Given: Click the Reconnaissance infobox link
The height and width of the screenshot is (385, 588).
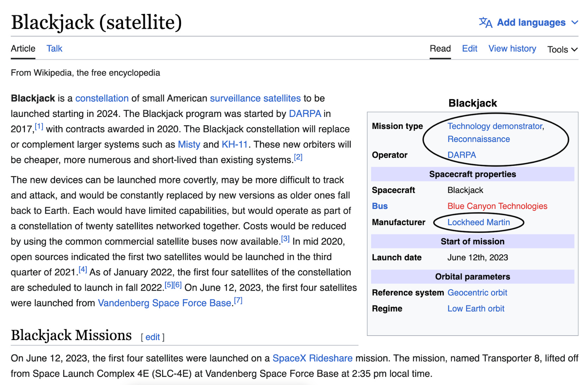Looking at the screenshot, I should coord(478,139).
